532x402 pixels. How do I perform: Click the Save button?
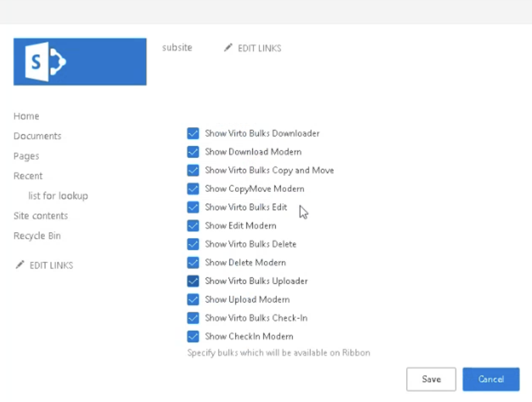coord(431,379)
